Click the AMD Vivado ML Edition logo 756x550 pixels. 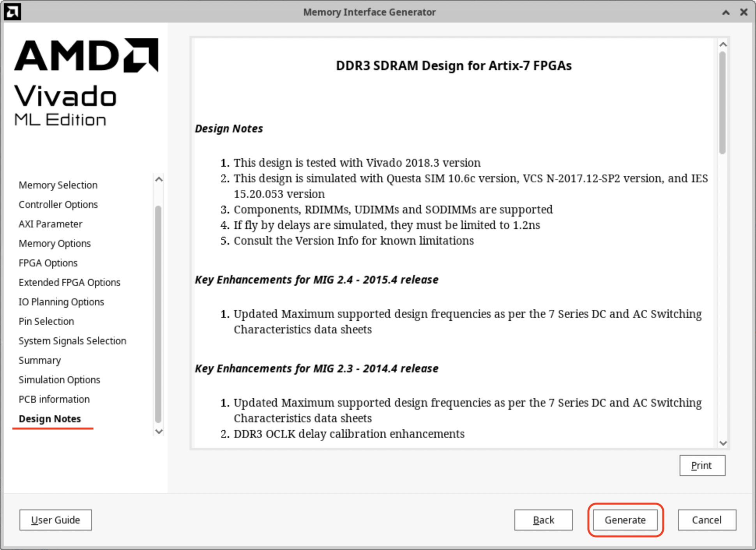pos(86,82)
